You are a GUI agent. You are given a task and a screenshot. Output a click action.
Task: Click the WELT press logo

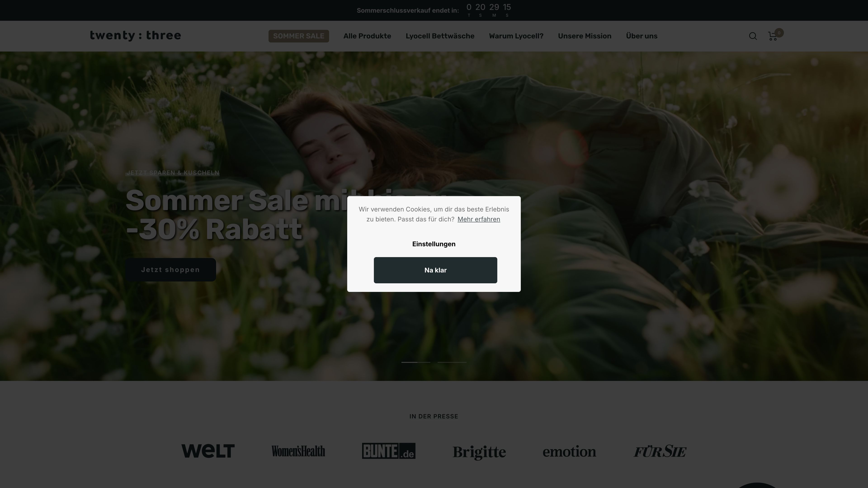208,451
